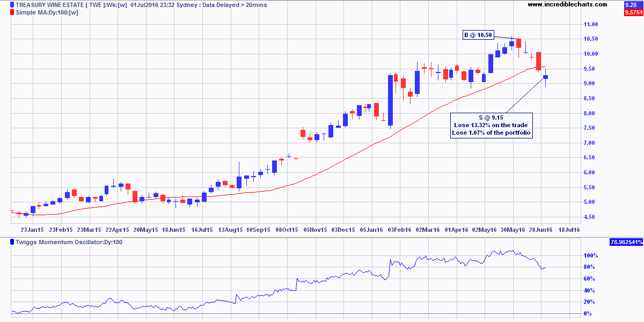644x322 pixels.
Task: Click the 7.00 price axis label
Action: (590, 143)
